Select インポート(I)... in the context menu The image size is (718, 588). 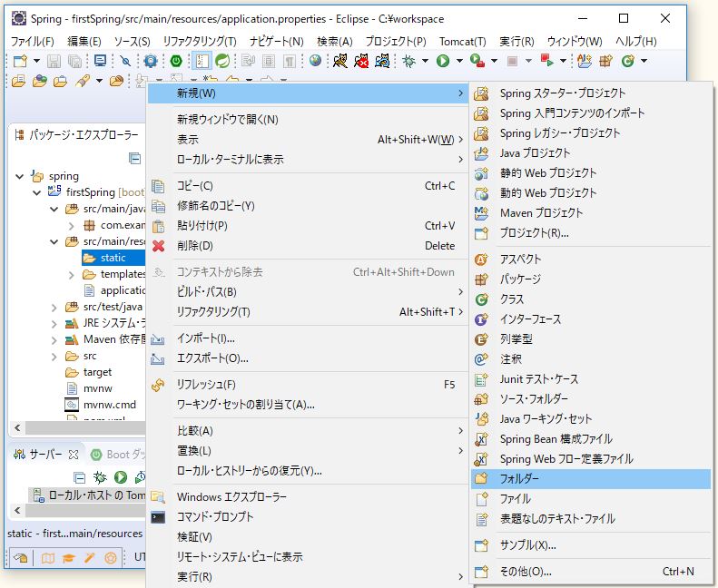pos(308,338)
